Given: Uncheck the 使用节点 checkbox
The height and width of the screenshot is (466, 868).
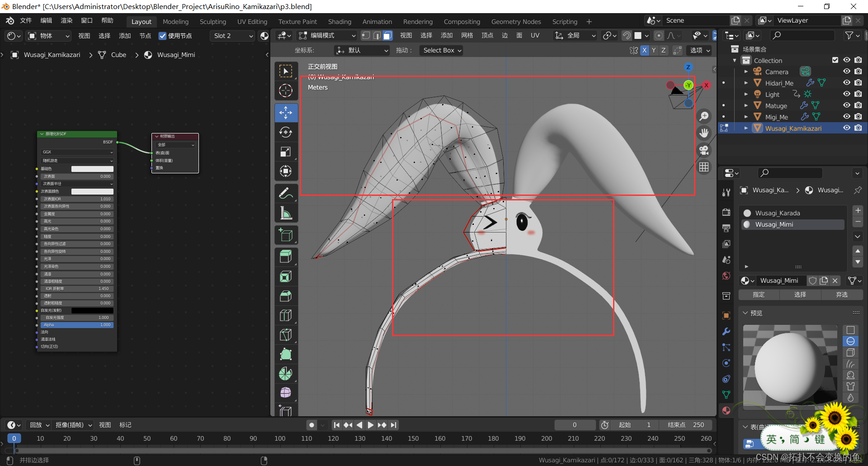Looking at the screenshot, I should [x=163, y=36].
